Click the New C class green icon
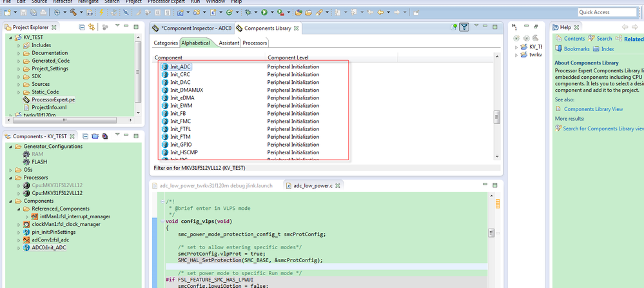Screen dimensions: 644x288 [x=229, y=12]
